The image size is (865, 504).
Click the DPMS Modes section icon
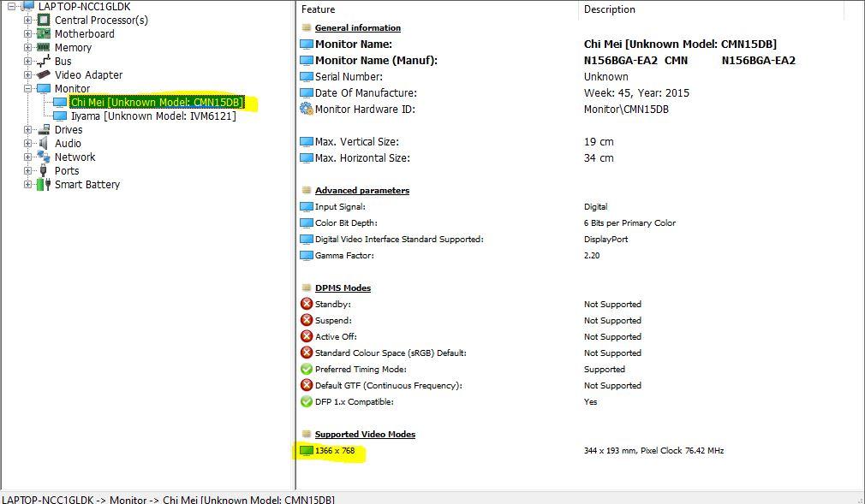tap(307, 288)
